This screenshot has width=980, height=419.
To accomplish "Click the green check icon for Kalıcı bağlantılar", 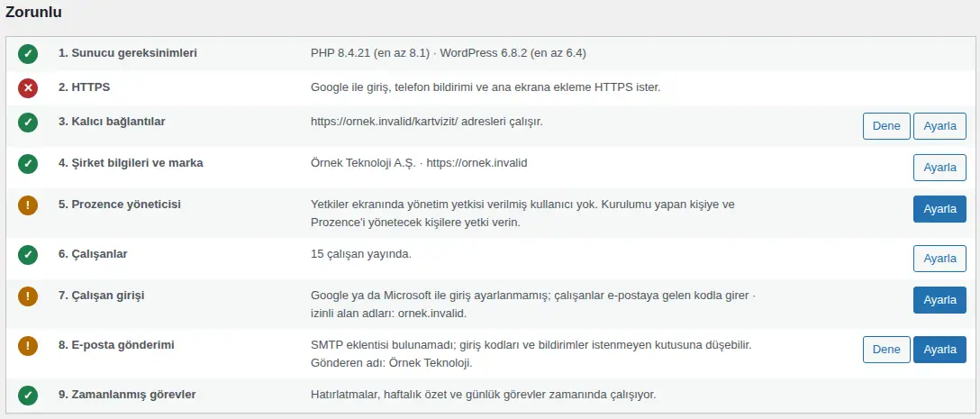I will (x=28, y=123).
